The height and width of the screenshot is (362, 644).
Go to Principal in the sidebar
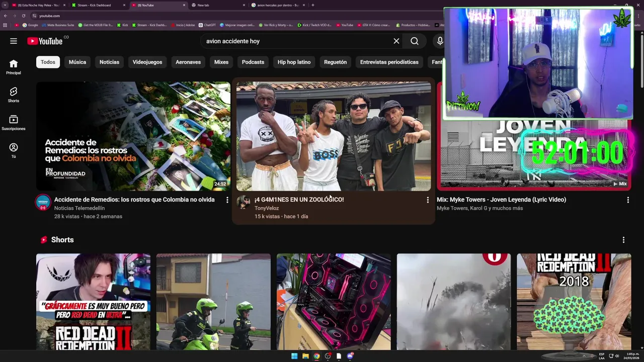(x=14, y=67)
